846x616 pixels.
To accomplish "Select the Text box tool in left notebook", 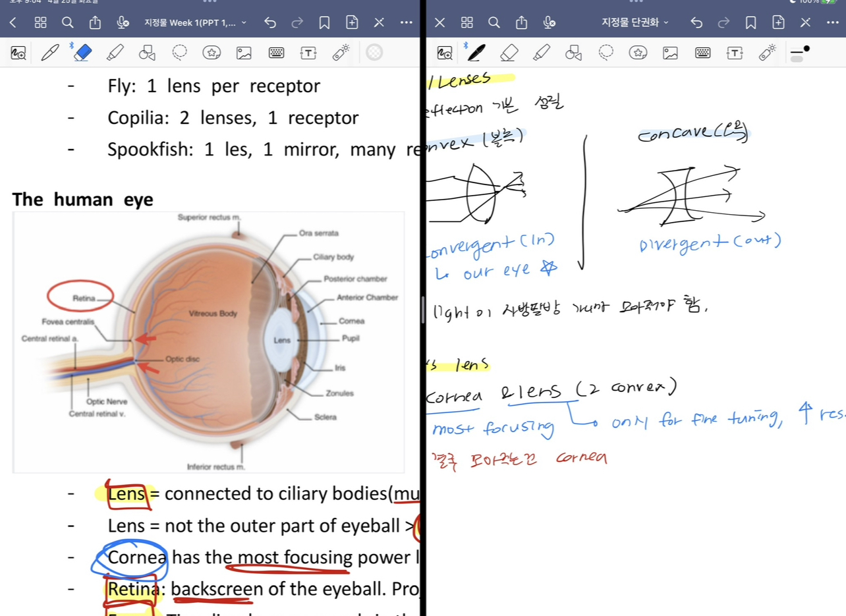I will [x=308, y=53].
